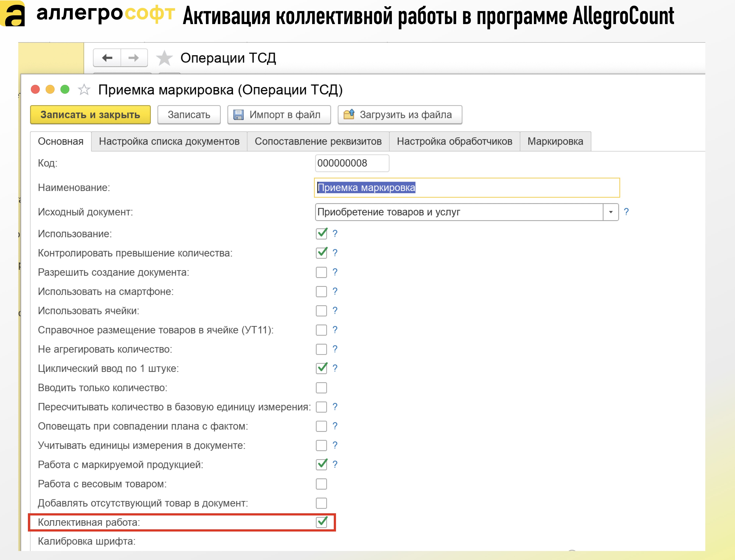The height and width of the screenshot is (560, 735).
Task: Click Импорт в файл button
Action: 279,115
